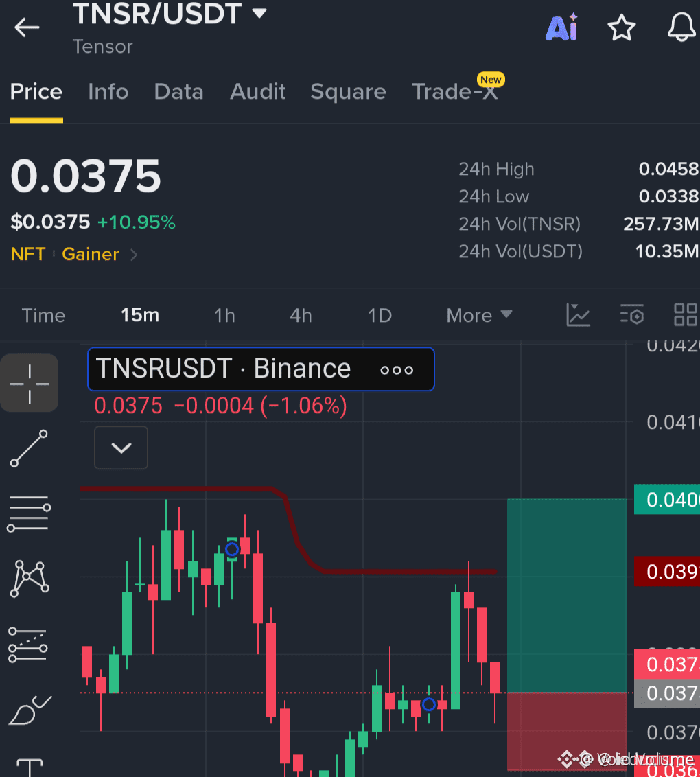Open the three-dot menu on chart legend
Image resolution: width=700 pixels, height=777 pixels.
[396, 370]
